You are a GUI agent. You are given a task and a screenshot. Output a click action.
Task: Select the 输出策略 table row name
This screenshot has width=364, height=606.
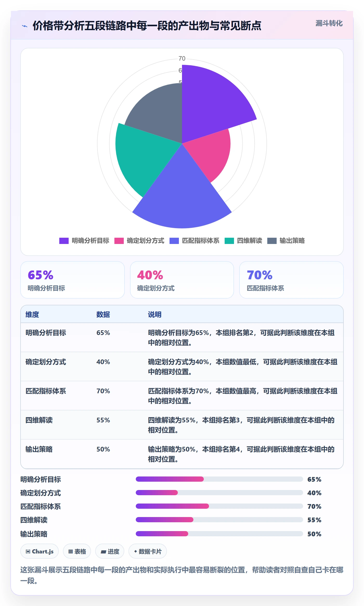tap(39, 449)
